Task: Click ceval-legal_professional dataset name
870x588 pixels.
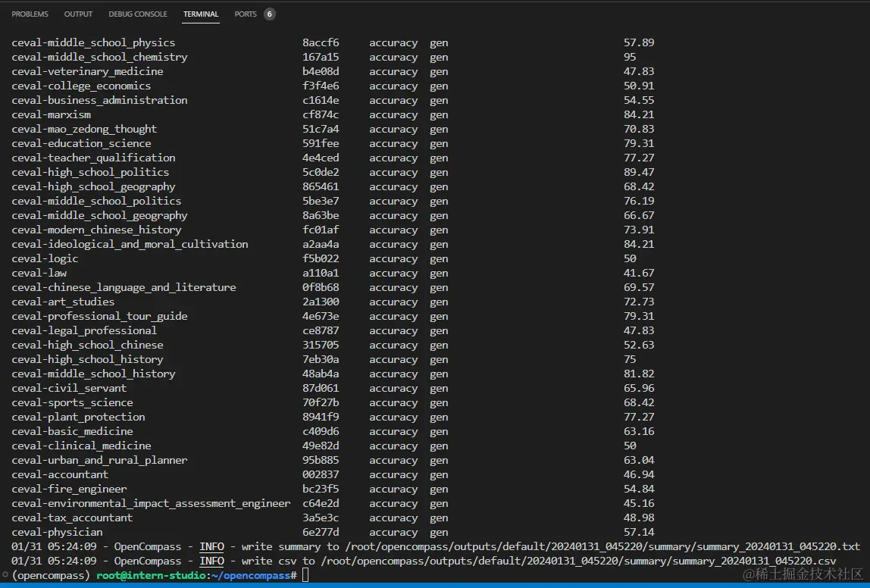Action: [84, 331]
